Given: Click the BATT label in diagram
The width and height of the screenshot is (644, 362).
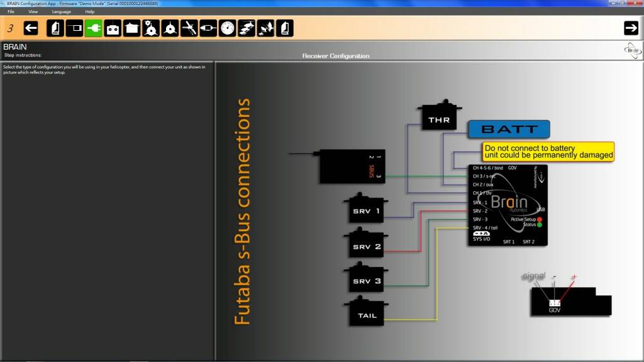Looking at the screenshot, I should pos(509,129).
